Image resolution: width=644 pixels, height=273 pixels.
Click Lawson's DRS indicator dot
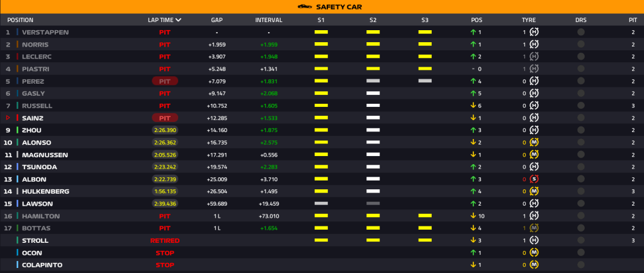point(581,204)
